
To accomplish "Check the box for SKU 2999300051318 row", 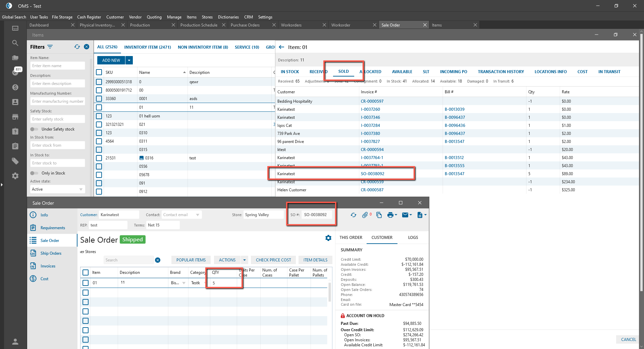I will point(99,82).
